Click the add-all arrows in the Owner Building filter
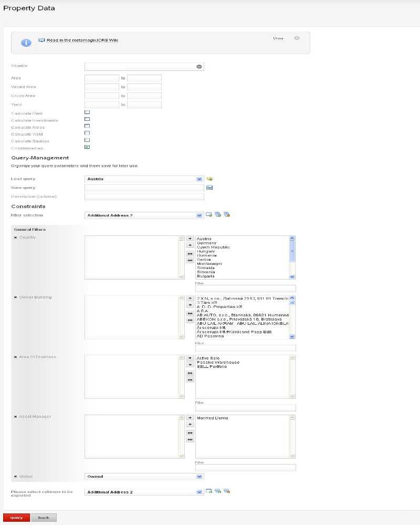The width and height of the screenshot is (420, 525). (x=190, y=313)
